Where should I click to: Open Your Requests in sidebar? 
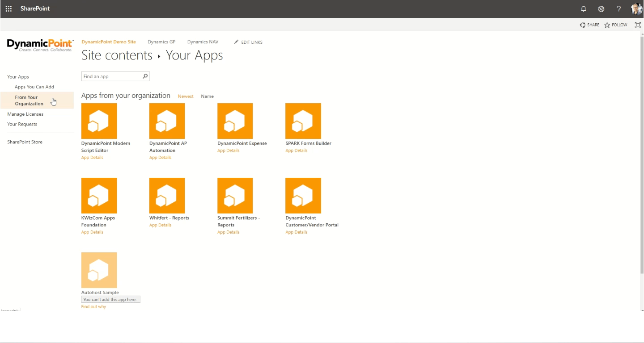[22, 124]
